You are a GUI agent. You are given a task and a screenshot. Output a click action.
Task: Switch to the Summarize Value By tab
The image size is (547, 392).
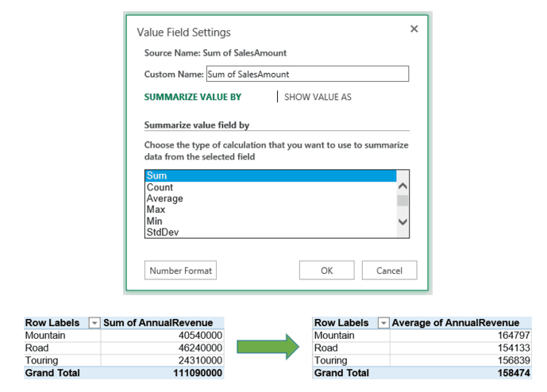(x=193, y=97)
